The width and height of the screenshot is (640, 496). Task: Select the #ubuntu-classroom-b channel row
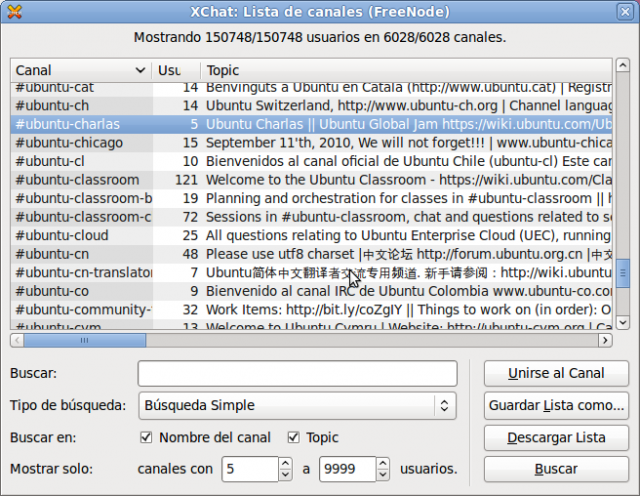(311, 198)
